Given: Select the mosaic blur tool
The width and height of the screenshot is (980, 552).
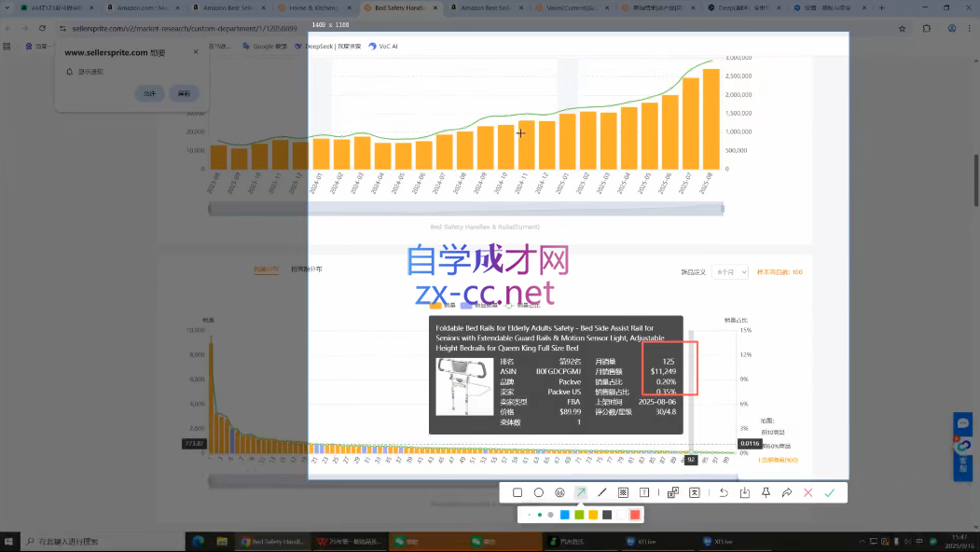Looking at the screenshot, I should pos(623,492).
